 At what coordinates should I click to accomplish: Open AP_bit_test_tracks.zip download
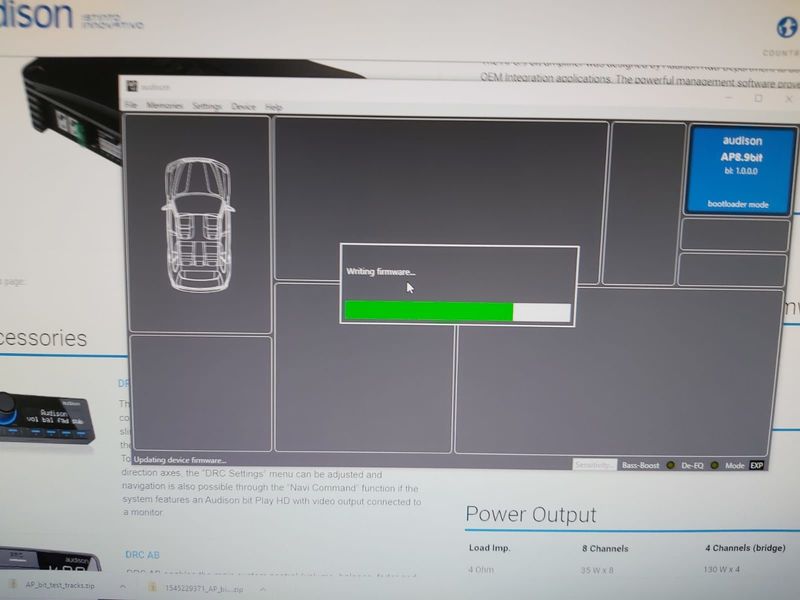(60, 585)
